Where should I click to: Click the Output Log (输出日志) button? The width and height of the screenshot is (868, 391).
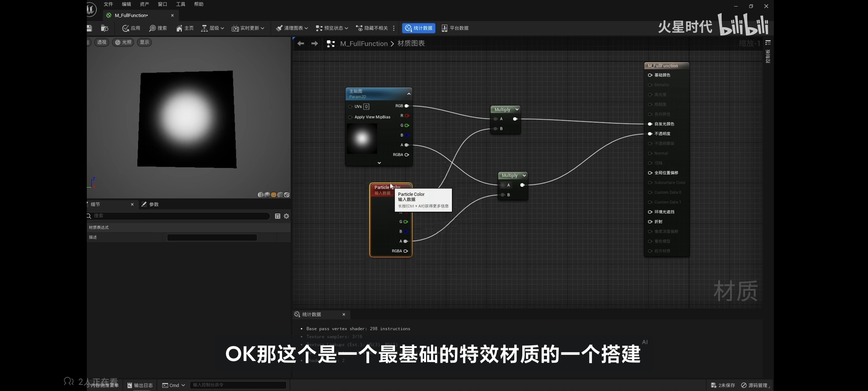(x=140, y=385)
